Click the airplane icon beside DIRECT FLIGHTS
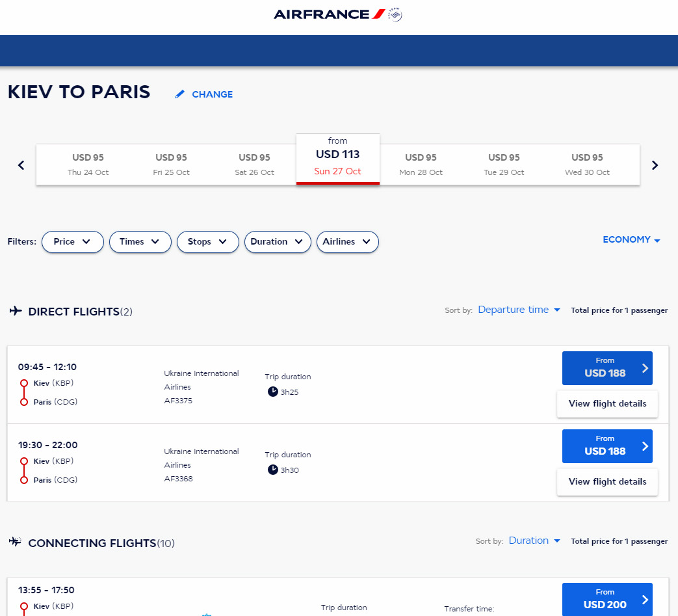Screen dimensions: 678x616 (x=16, y=311)
